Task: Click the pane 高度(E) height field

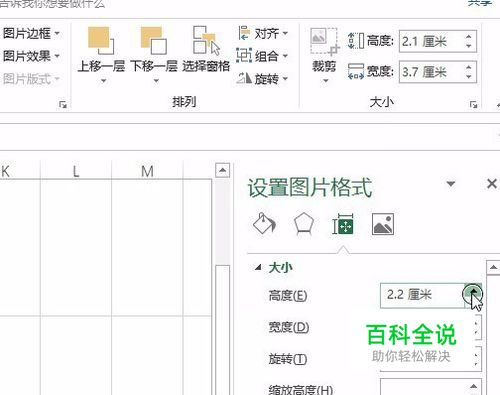Action: (x=421, y=295)
